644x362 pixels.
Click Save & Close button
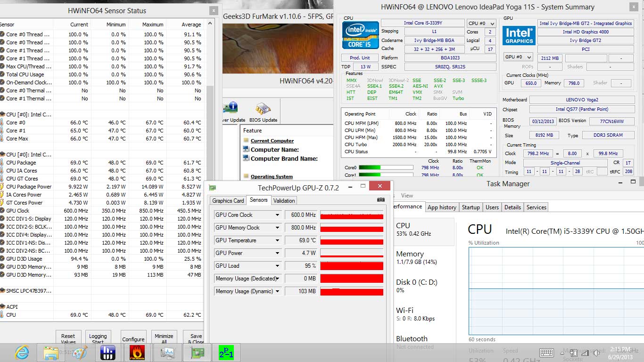point(195,337)
